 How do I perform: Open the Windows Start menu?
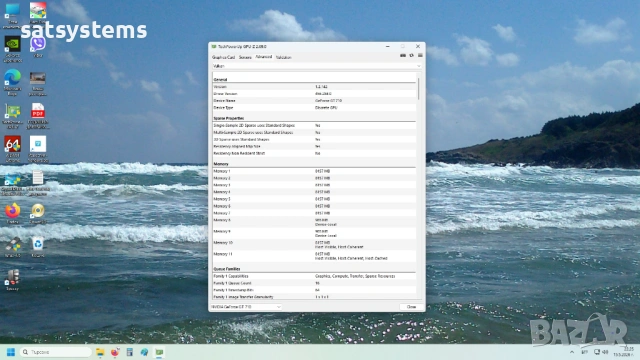11,352
